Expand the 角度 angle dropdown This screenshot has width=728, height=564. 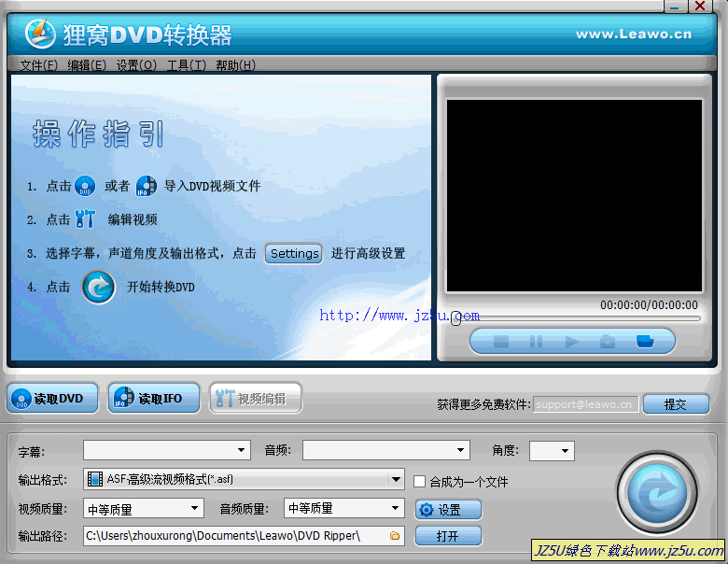tap(565, 451)
